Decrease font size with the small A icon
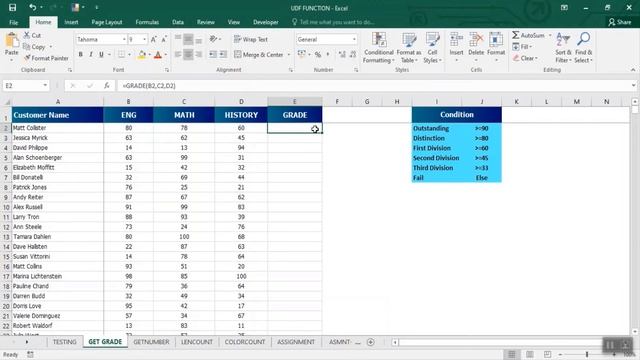Screen dimensions: 640x360 (164, 39)
